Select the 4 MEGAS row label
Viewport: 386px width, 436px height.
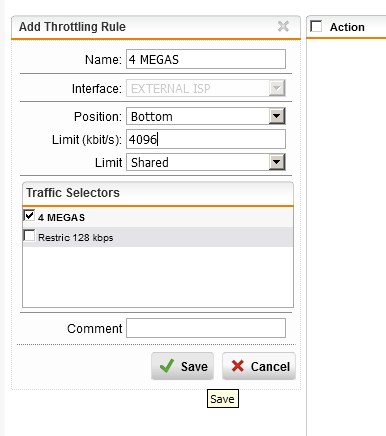(61, 218)
